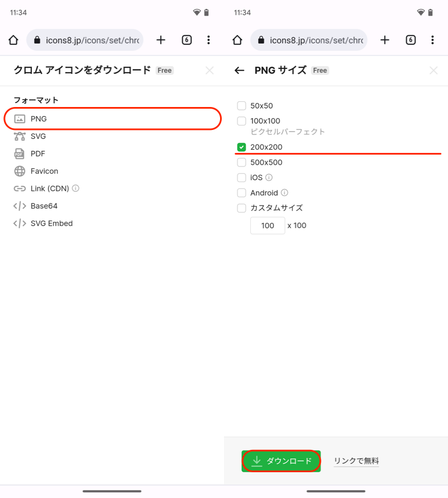Screen dimensions: 448x498
Task: Choose the SVG Embed format
Action: click(x=51, y=223)
